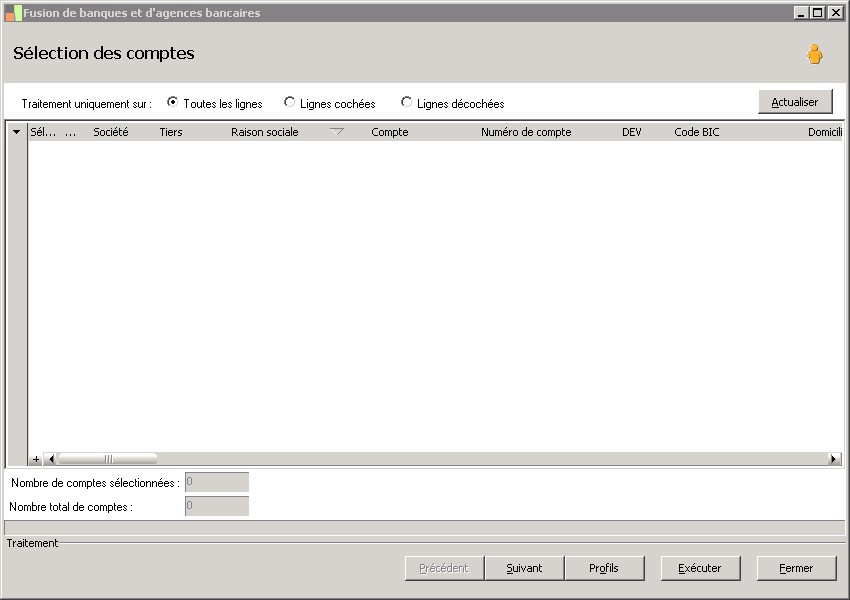850x600 pixels.
Task: Click the scrollbar right arrow
Action: click(x=834, y=459)
